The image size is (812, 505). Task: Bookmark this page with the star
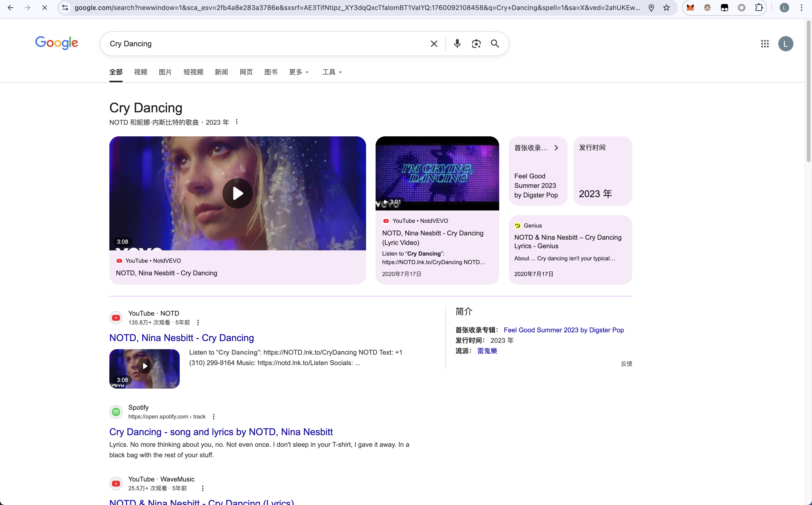click(x=666, y=8)
